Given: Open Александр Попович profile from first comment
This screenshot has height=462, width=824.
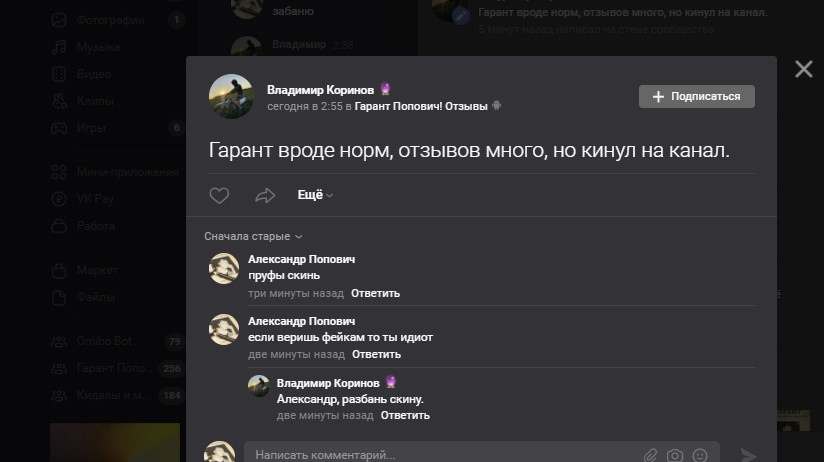Looking at the screenshot, I should 301,259.
